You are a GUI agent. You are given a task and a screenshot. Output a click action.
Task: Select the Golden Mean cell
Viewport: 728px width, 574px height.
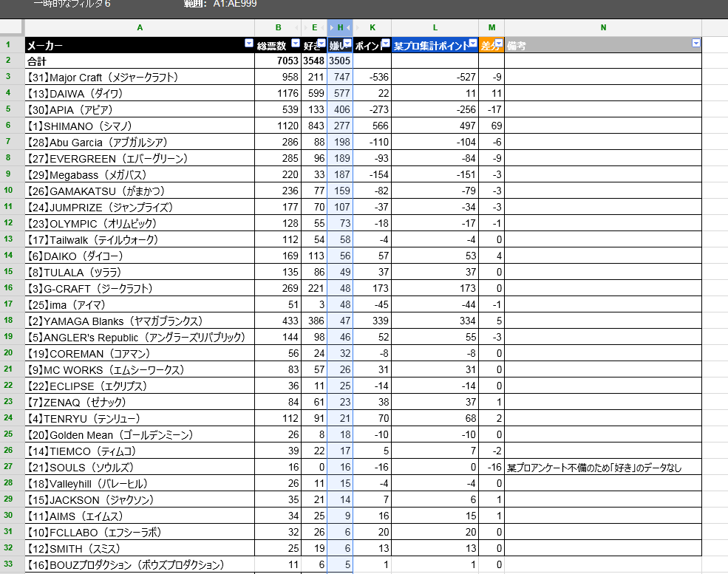coord(140,434)
